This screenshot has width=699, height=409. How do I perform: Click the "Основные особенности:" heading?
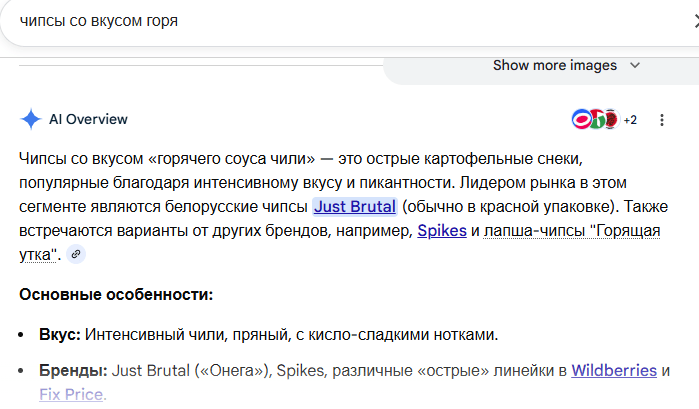[116, 295]
